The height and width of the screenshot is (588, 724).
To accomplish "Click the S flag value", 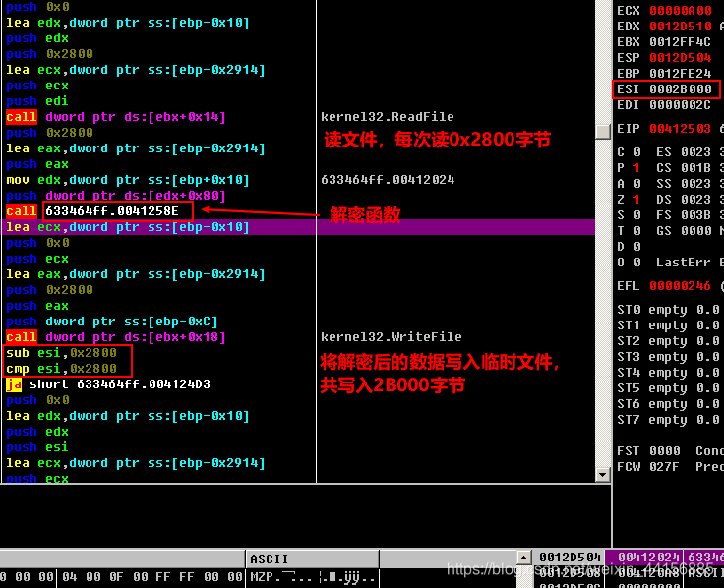I will tap(637, 214).
